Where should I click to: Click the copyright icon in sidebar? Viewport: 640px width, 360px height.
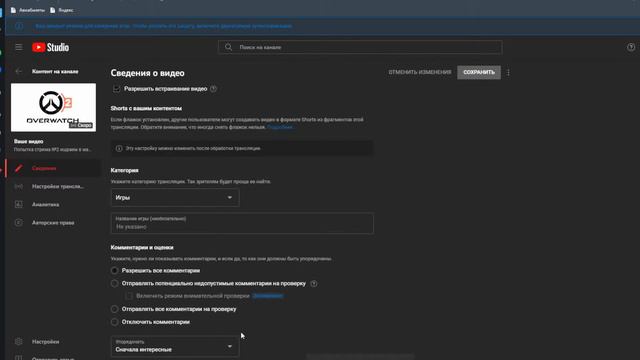[18, 223]
